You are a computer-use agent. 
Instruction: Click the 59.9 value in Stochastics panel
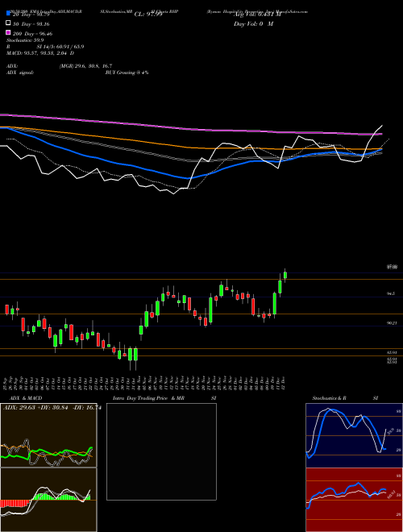click(390, 431)
